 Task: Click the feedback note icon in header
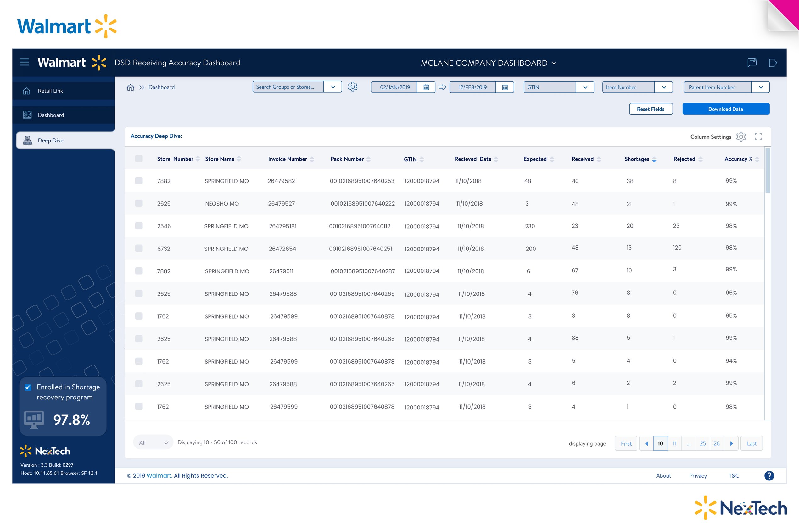coord(752,63)
